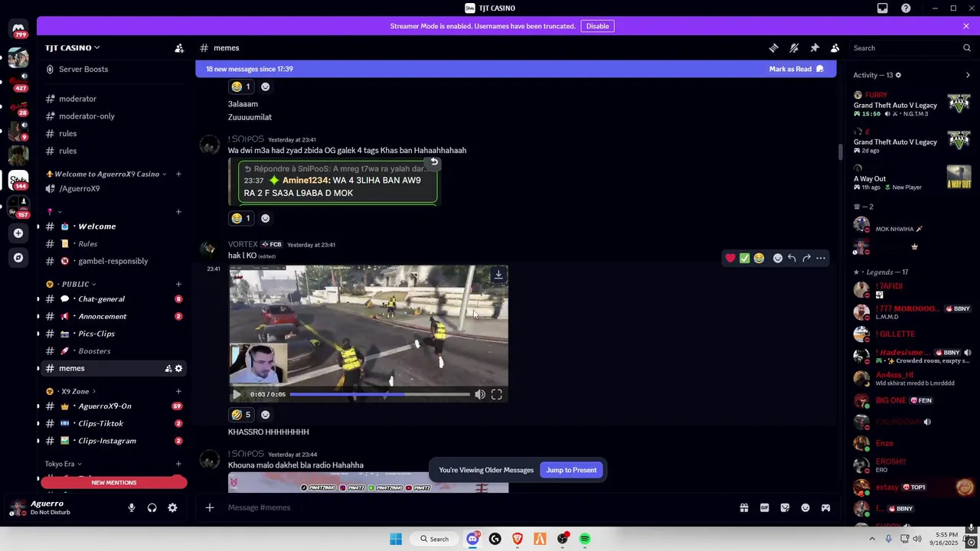
Task: Send a gift icon in message bar
Action: point(743,507)
